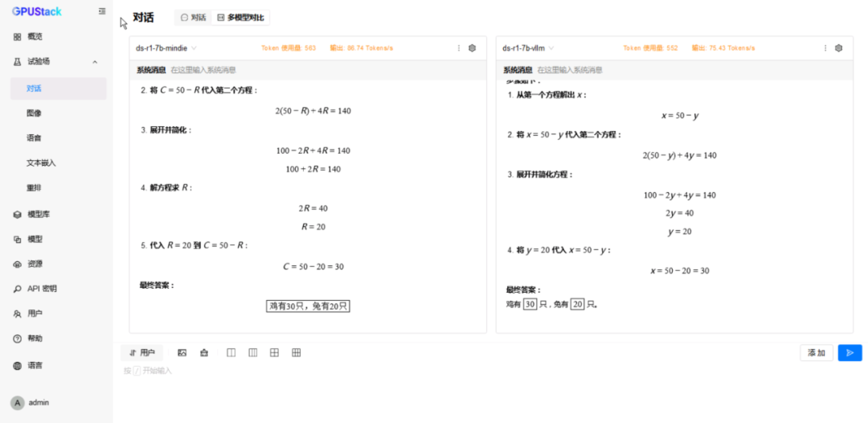
Task: Click system message field in vllm panel
Action: (x=674, y=70)
